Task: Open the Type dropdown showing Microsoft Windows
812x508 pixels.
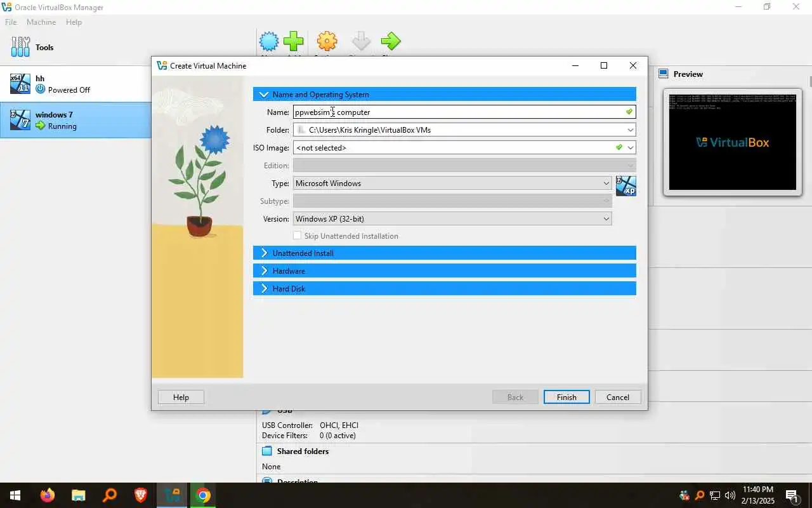Action: pyautogui.click(x=452, y=183)
